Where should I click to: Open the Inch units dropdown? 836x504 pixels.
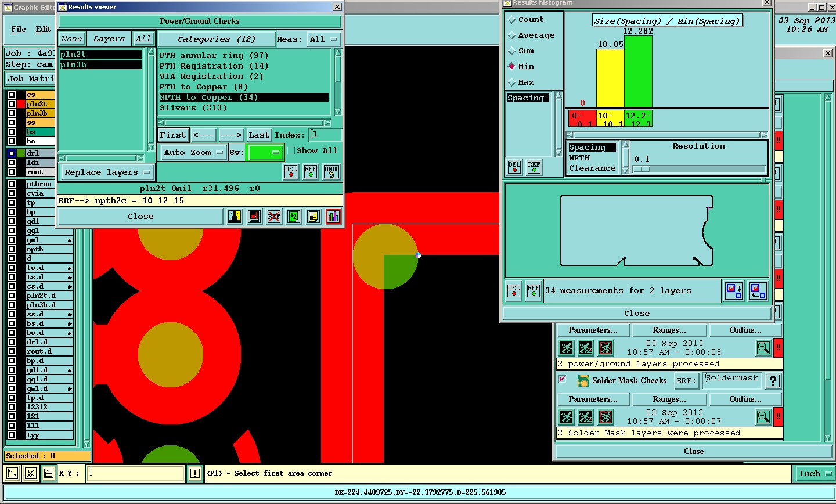click(815, 474)
